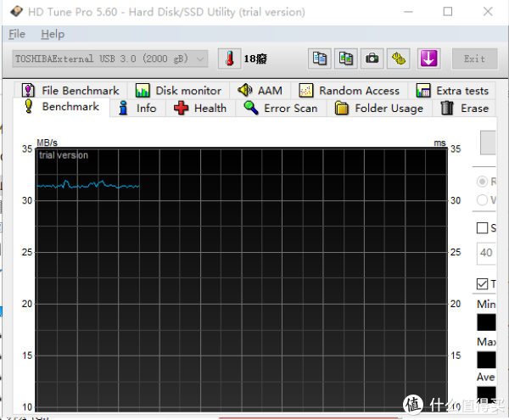This screenshot has height=420, width=509.
Task: Switch to the Erase tab
Action: pos(464,108)
